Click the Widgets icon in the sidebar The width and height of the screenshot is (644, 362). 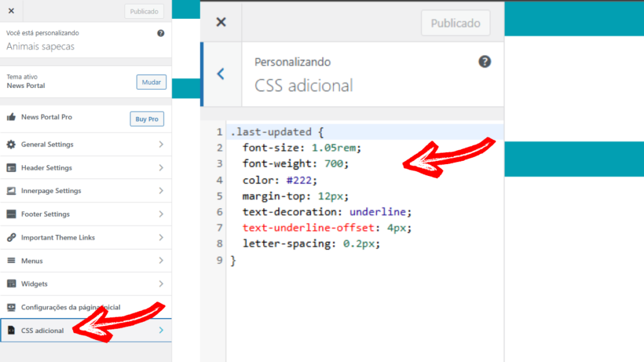coord(11,283)
